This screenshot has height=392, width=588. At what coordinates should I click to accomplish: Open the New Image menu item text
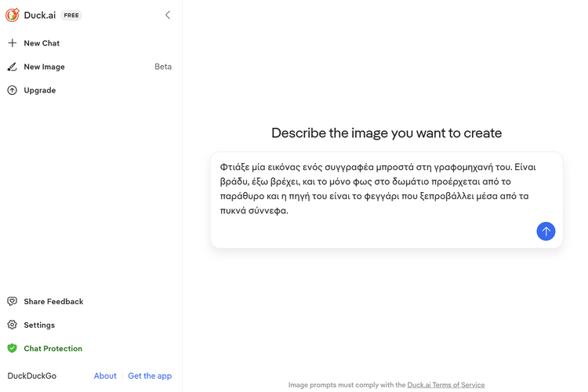point(44,67)
